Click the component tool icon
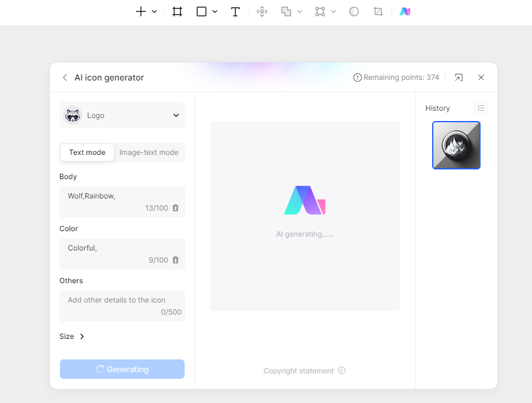This screenshot has width=532, height=403. coord(262,11)
